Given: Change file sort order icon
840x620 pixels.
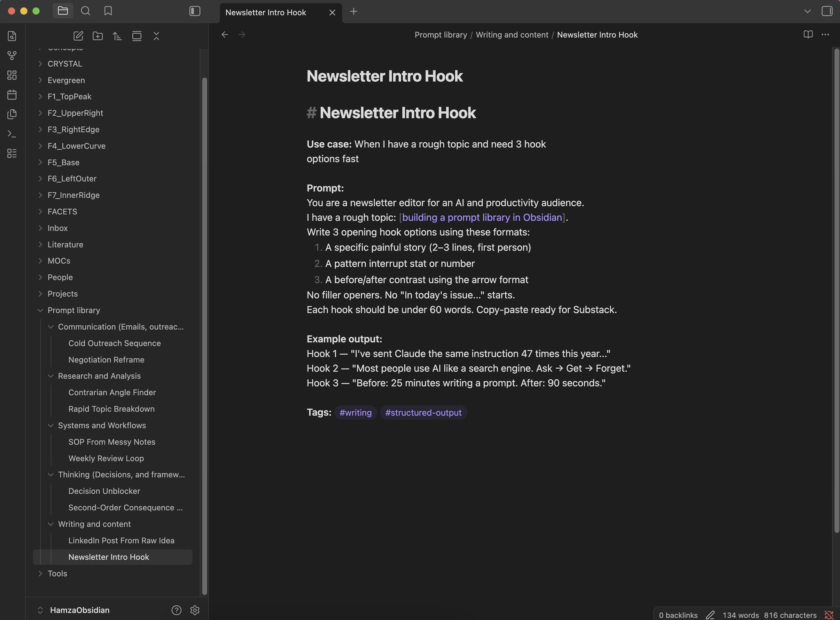Looking at the screenshot, I should (x=117, y=36).
